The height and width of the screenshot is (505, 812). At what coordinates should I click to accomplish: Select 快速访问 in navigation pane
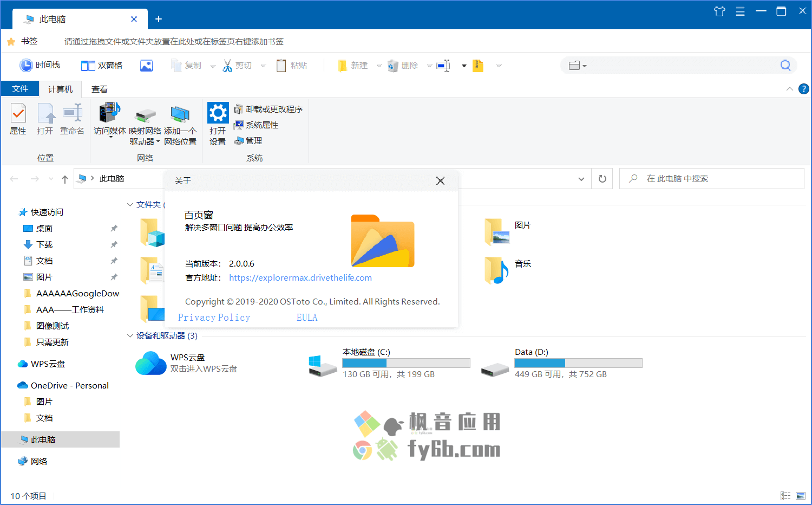click(x=41, y=212)
